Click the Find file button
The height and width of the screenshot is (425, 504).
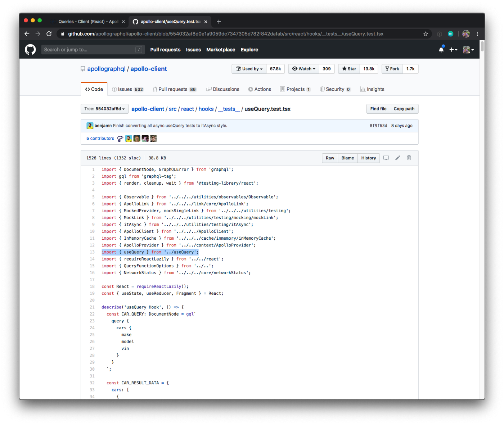[x=378, y=109]
